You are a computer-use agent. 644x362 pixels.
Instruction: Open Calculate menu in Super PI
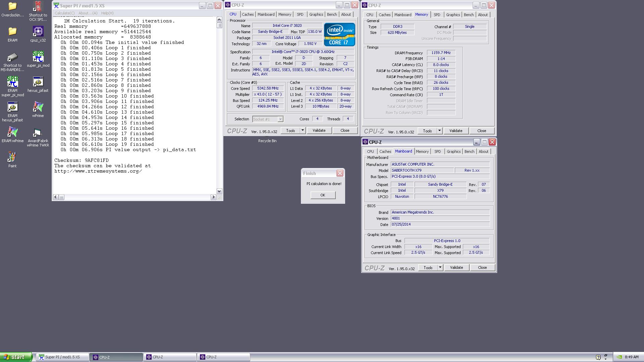coord(64,13)
